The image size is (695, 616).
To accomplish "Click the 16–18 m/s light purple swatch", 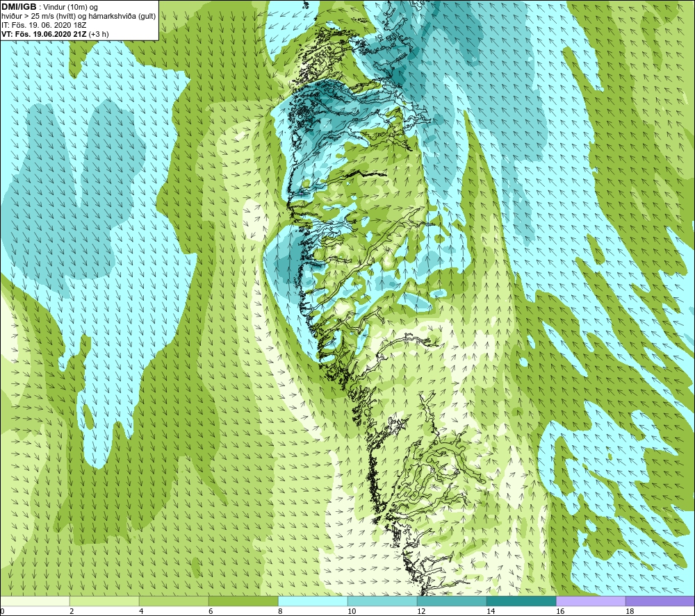I will (x=591, y=601).
